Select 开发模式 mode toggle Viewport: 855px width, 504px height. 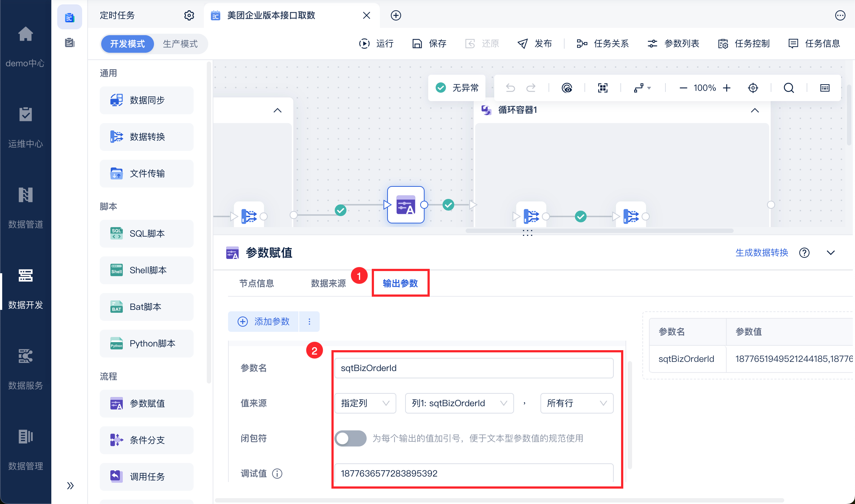[128, 44]
